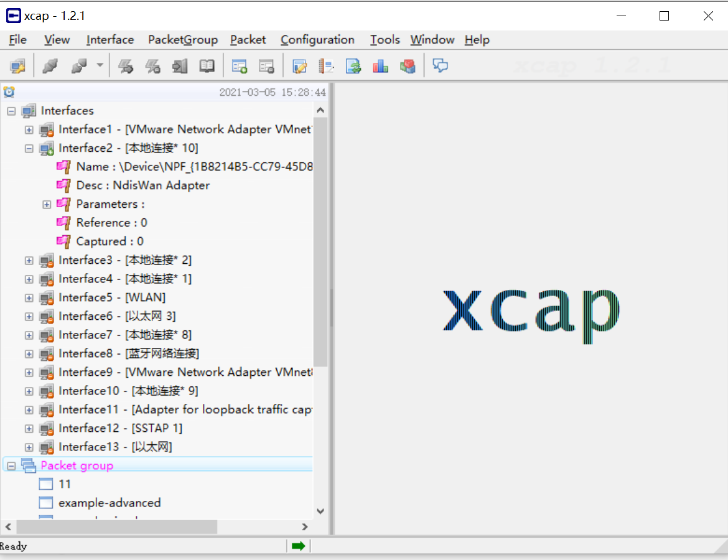This screenshot has width=728, height=560.
Task: Expand Interface5 WLAN node
Action: pos(29,298)
